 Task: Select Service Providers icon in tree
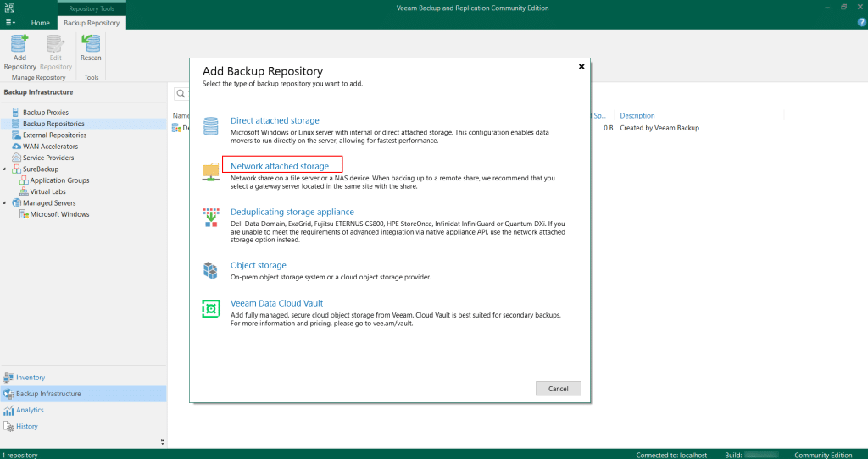(x=16, y=158)
